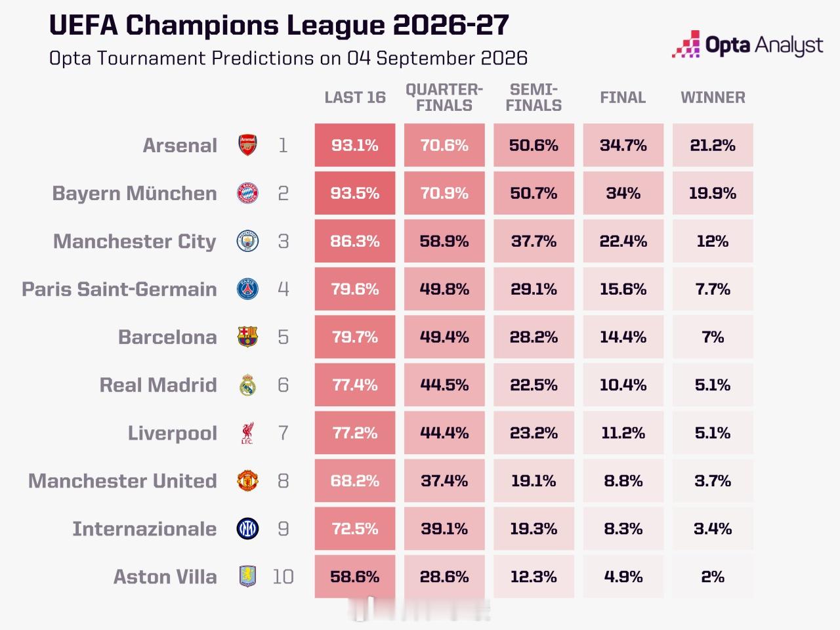Click the Manchester United crest

coord(247,481)
